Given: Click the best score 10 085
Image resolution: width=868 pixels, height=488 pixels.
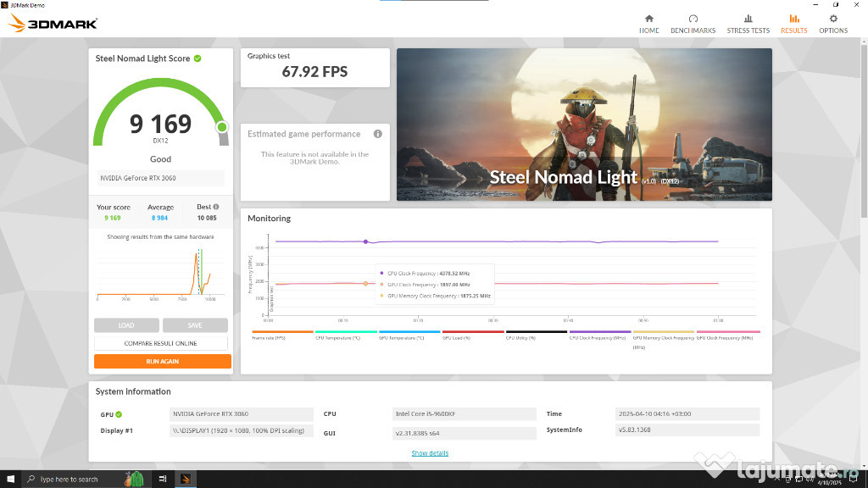Looking at the screenshot, I should [207, 218].
